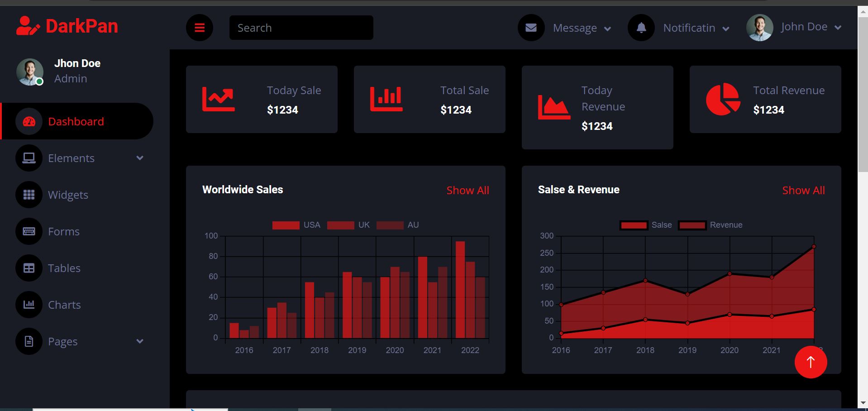Viewport: 868px width, 411px height.
Task: Click the scroll-to-top arrow button
Action: click(811, 362)
